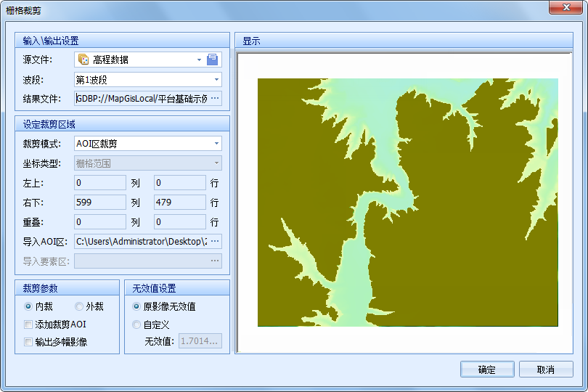
Task: Click the 导入AOI区 path field
Action: tap(142, 241)
